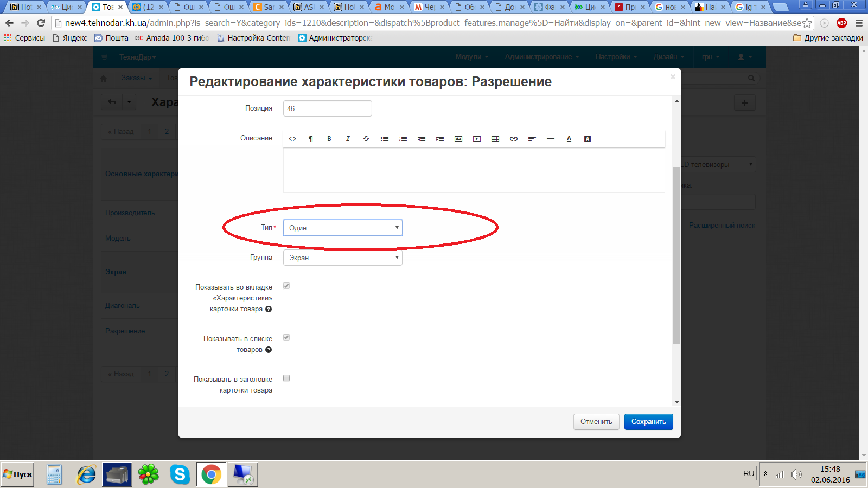
Task: Bookmark this page with star icon
Action: pos(807,23)
